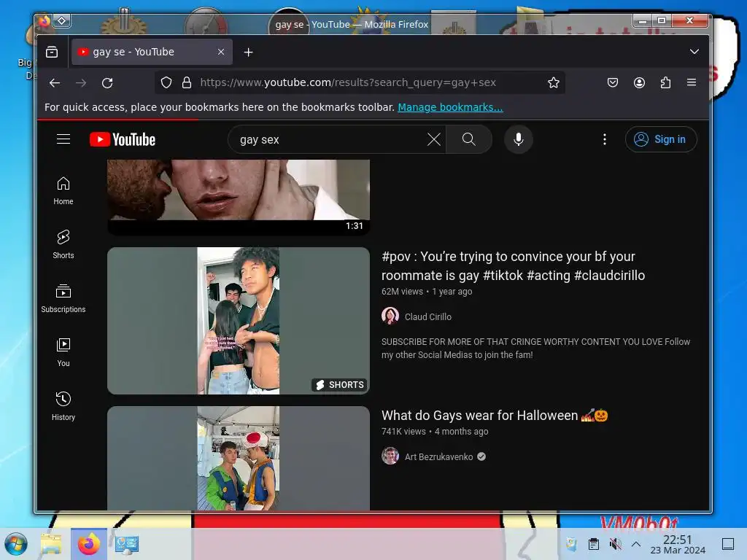Viewport: 747px width, 560px height.
Task: Open the settings app in taskbar
Action: coord(127,544)
